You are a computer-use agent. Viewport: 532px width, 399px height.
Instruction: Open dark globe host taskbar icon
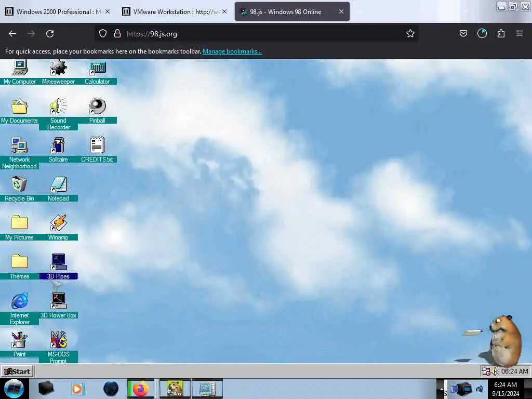tap(111, 389)
